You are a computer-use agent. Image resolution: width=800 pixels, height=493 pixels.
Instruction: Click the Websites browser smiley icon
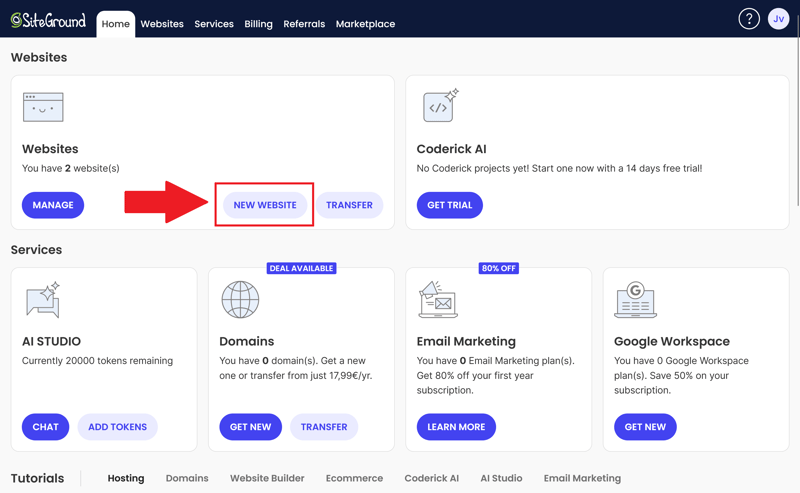(43, 107)
